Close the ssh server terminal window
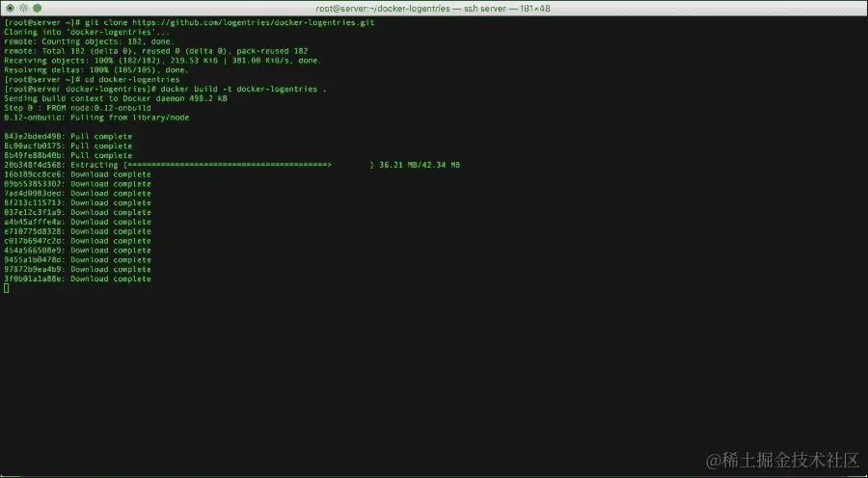The image size is (868, 478). click(x=10, y=9)
